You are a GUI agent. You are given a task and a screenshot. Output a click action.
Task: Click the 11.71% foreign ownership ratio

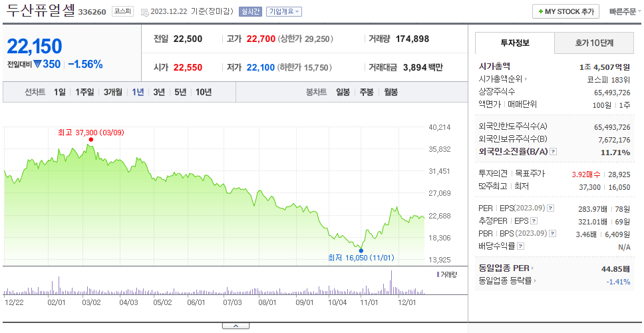(x=615, y=153)
